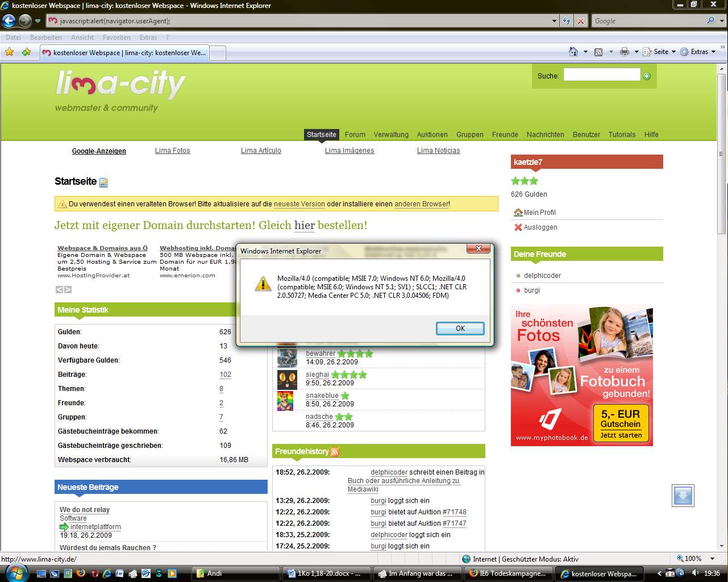Screen dimensions: 728x582
Task: Click the browser Forward arrow button
Action: 25,21
